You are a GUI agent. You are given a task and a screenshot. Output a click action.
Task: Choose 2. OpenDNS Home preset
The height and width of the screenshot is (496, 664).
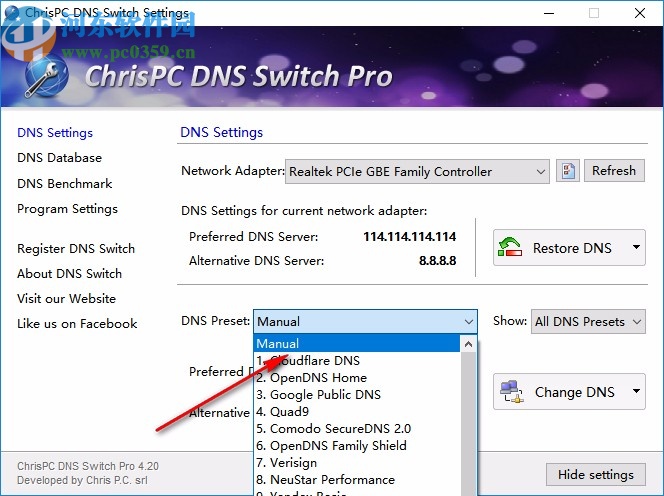[x=357, y=377]
